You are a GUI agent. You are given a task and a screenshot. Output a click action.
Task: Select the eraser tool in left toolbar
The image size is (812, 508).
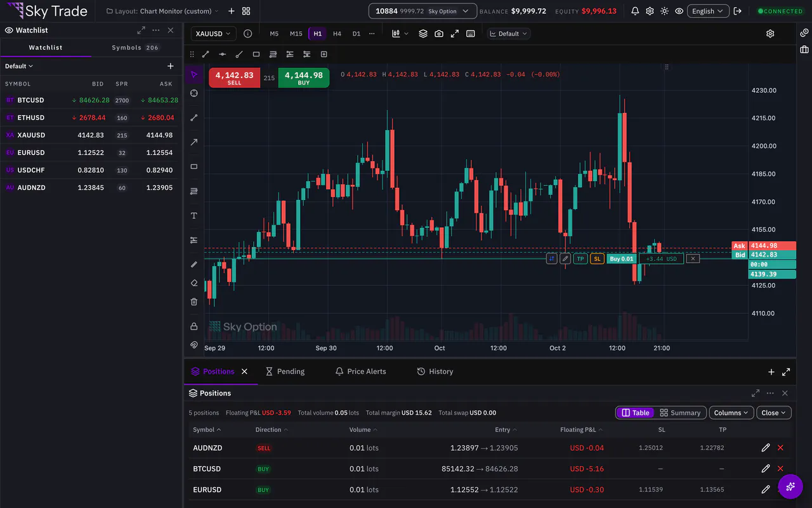coord(194,283)
